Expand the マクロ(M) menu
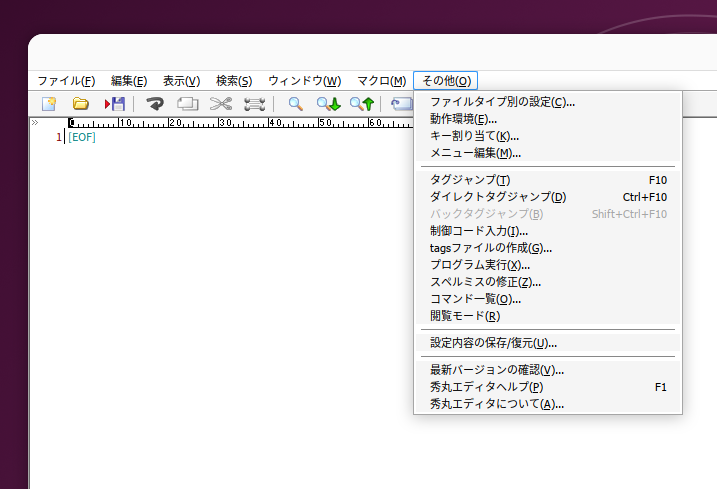The height and width of the screenshot is (489, 717). click(x=381, y=81)
